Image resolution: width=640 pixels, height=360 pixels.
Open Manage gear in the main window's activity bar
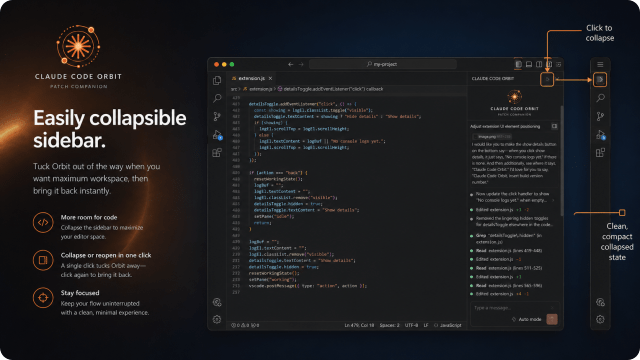pos(217,320)
